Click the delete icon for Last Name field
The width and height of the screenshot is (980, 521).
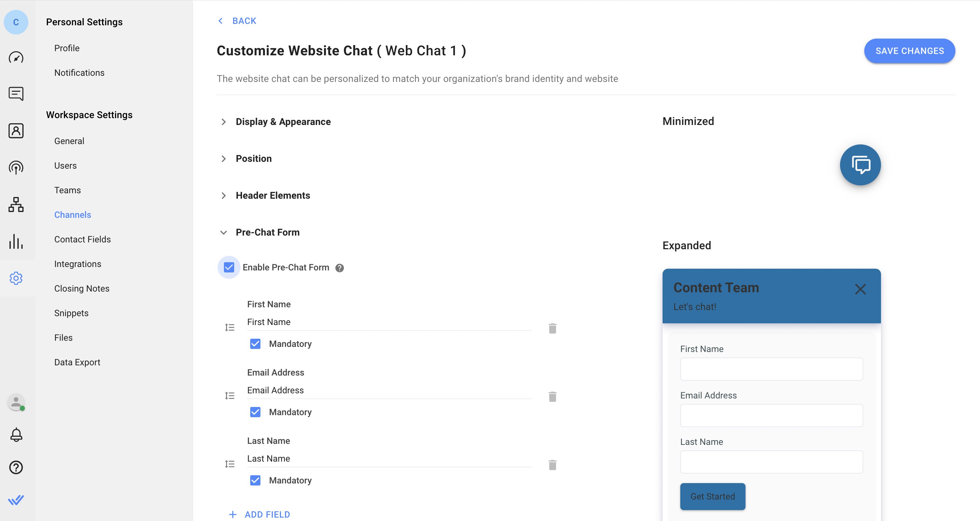pyautogui.click(x=552, y=465)
